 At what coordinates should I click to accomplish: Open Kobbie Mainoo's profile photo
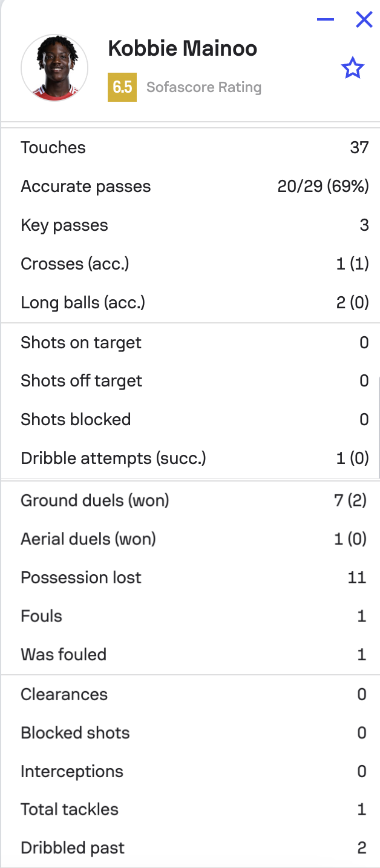click(54, 67)
